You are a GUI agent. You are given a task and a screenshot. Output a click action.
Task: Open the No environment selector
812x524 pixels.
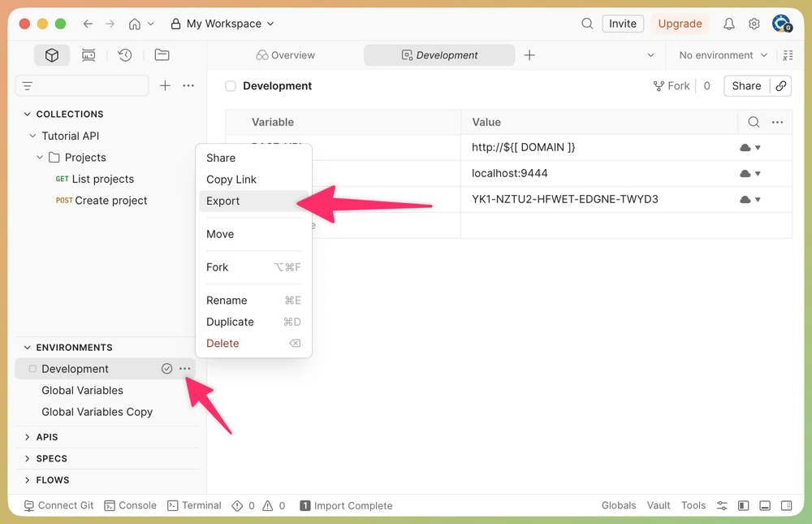pos(723,55)
